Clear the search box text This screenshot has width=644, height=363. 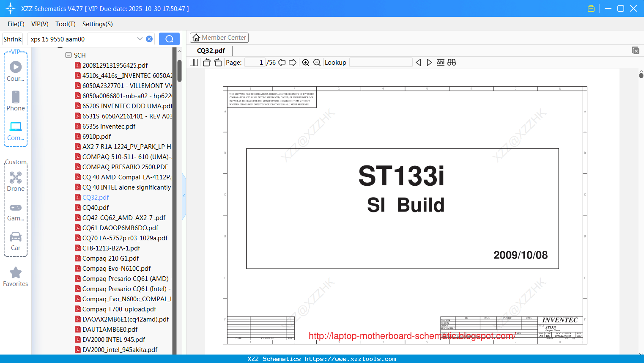tap(149, 39)
